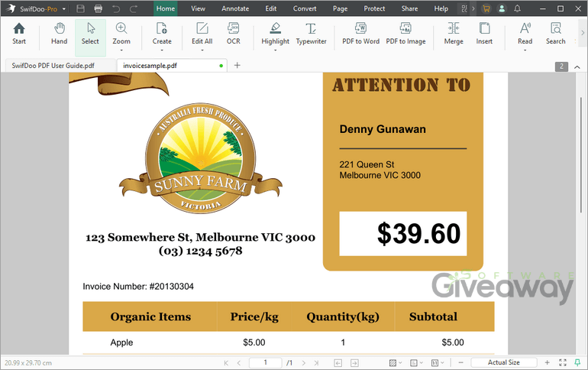Print using the printer icon

pyautogui.click(x=99, y=8)
